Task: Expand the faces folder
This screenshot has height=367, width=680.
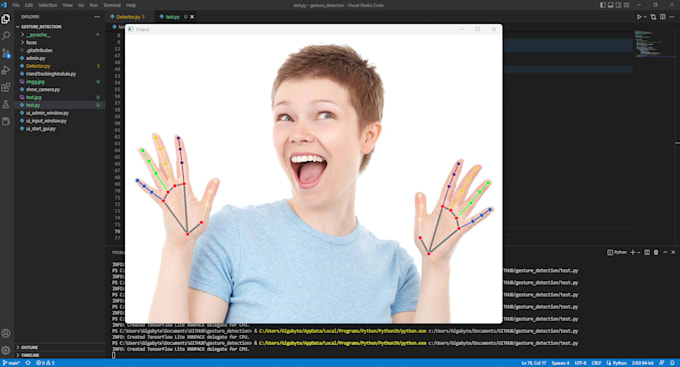Action: pos(60,43)
